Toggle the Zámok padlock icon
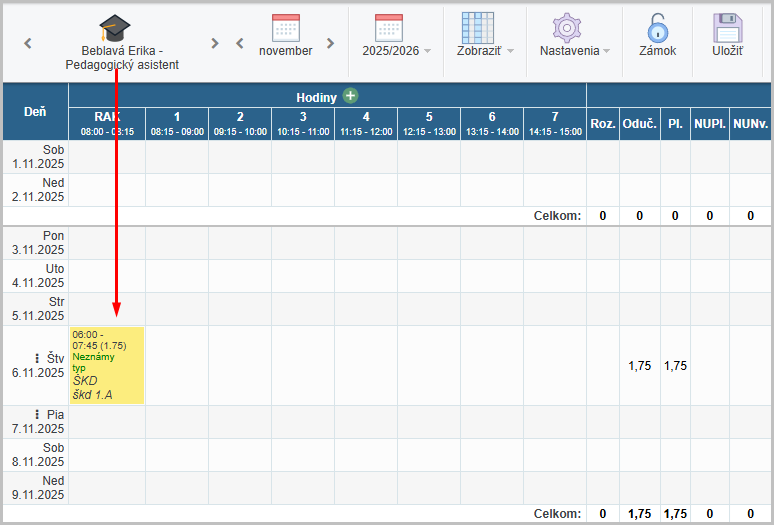 [657, 27]
